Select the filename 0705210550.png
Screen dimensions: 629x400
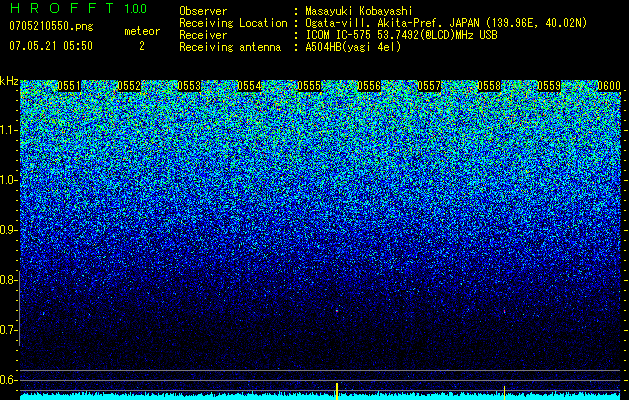point(51,26)
